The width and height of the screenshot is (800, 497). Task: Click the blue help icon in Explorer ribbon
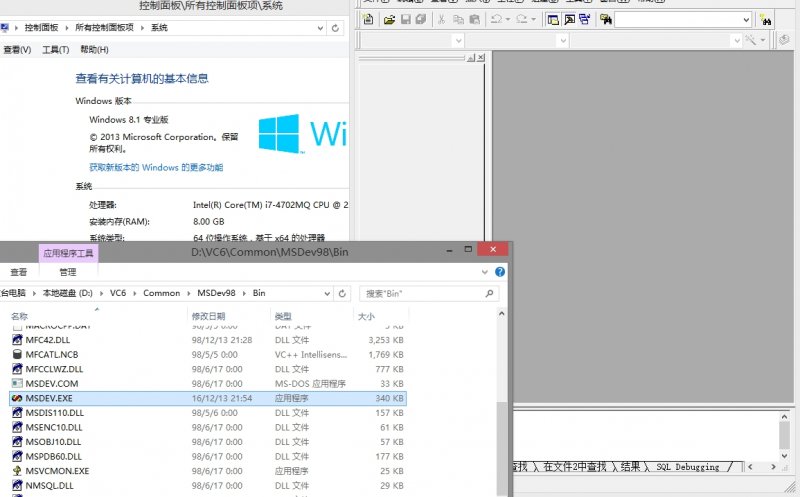pos(500,272)
